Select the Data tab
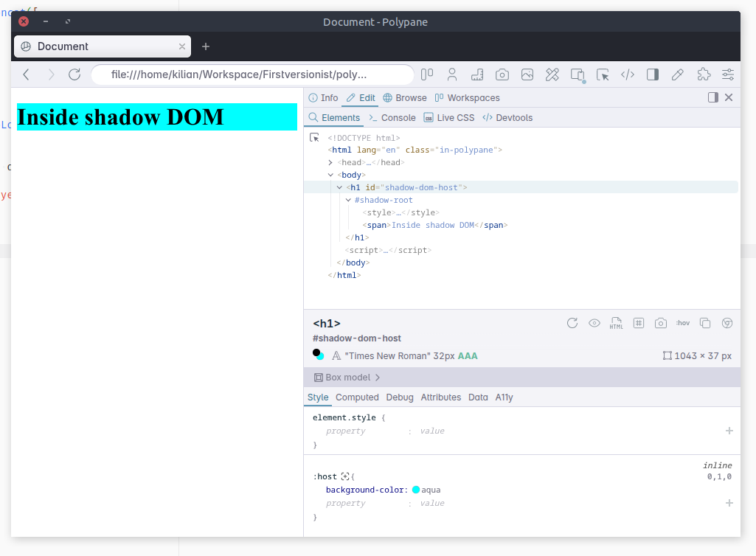Viewport: 756px width, 556px height. click(x=478, y=397)
